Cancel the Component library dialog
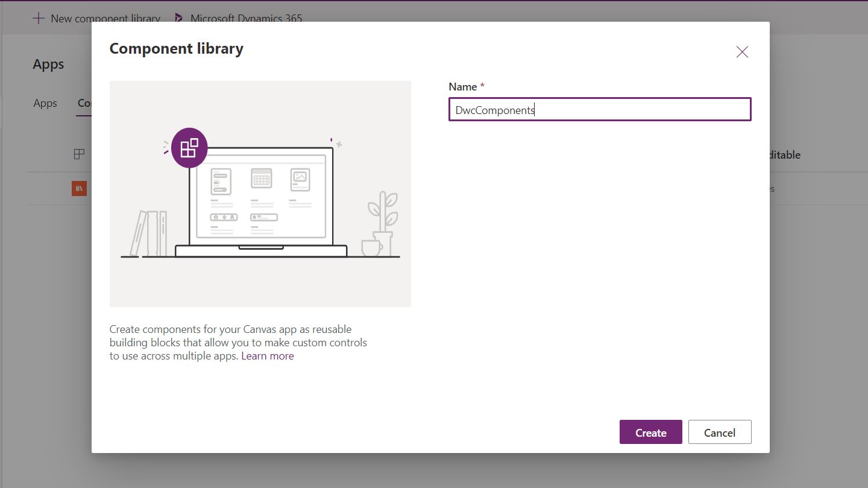 [x=720, y=432]
